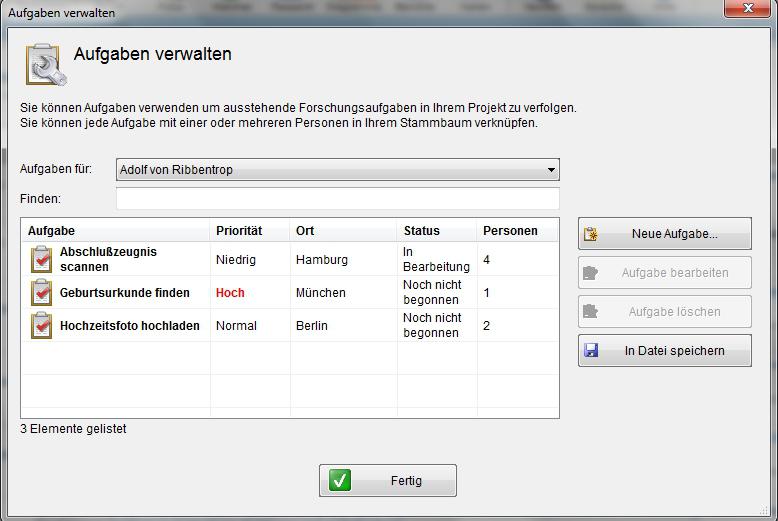
Task: Click the Aufgabe löschen button
Action: click(x=665, y=312)
